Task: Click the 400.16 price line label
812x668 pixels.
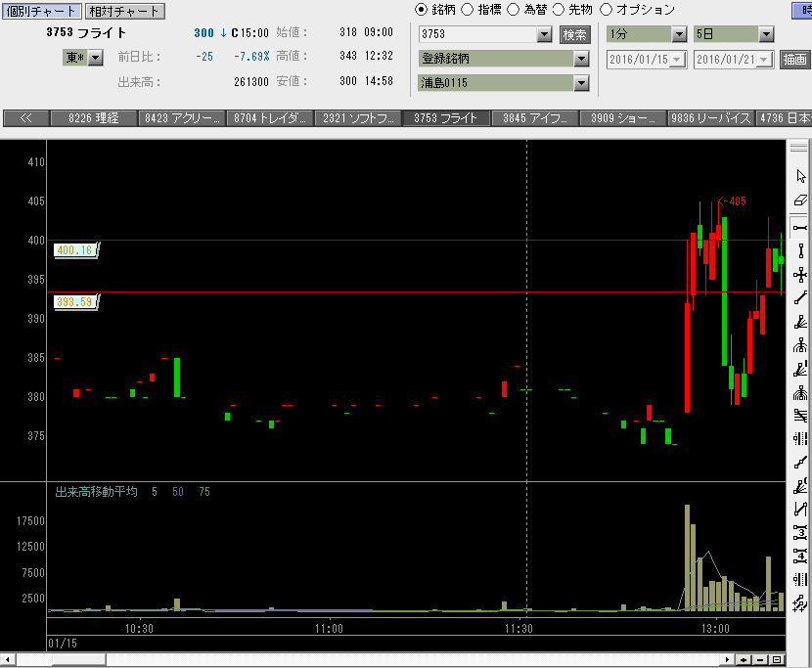Action: point(76,250)
